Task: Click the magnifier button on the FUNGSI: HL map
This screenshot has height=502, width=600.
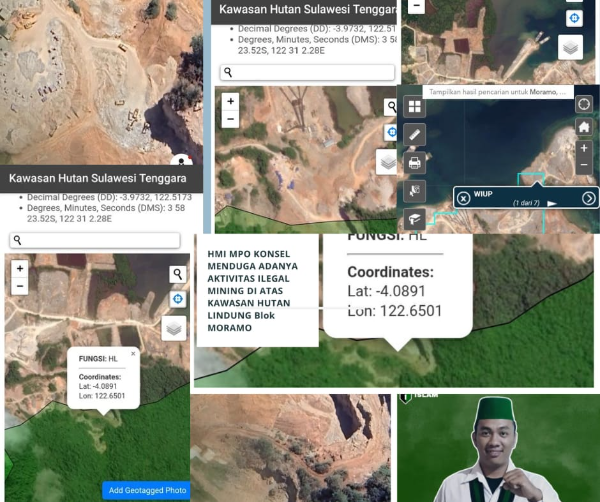Action: coord(177,274)
